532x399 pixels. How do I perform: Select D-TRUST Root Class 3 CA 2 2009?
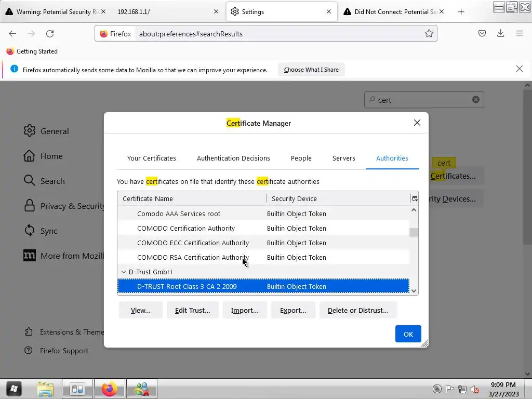click(263, 286)
